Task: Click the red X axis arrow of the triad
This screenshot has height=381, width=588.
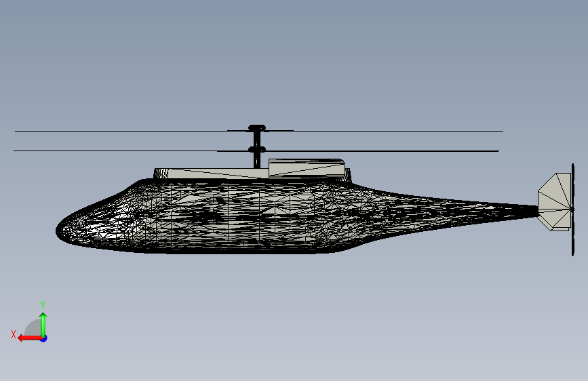Action: pyautogui.click(x=30, y=338)
